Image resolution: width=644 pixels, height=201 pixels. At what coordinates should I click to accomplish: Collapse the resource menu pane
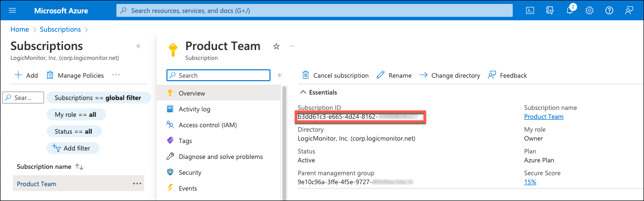279,75
